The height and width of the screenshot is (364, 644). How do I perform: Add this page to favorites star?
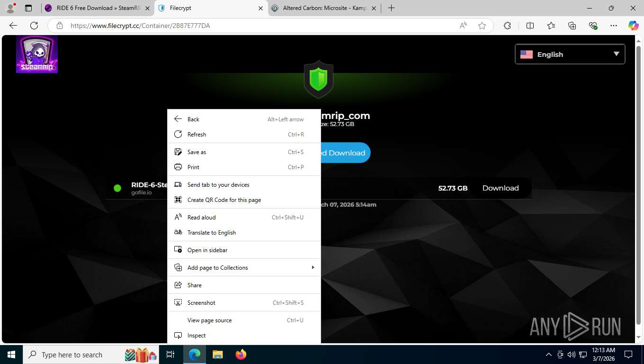coord(482,26)
